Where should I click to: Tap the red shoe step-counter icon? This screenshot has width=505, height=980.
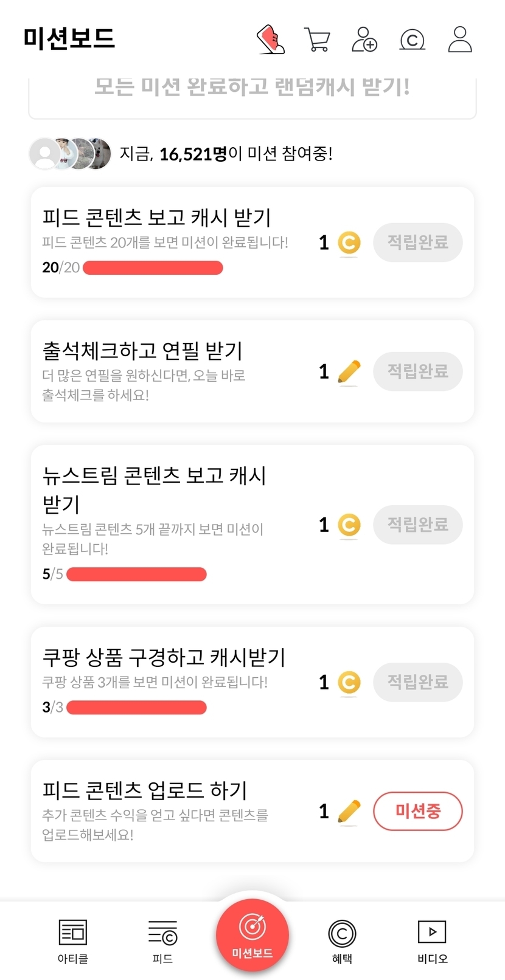[x=271, y=40]
